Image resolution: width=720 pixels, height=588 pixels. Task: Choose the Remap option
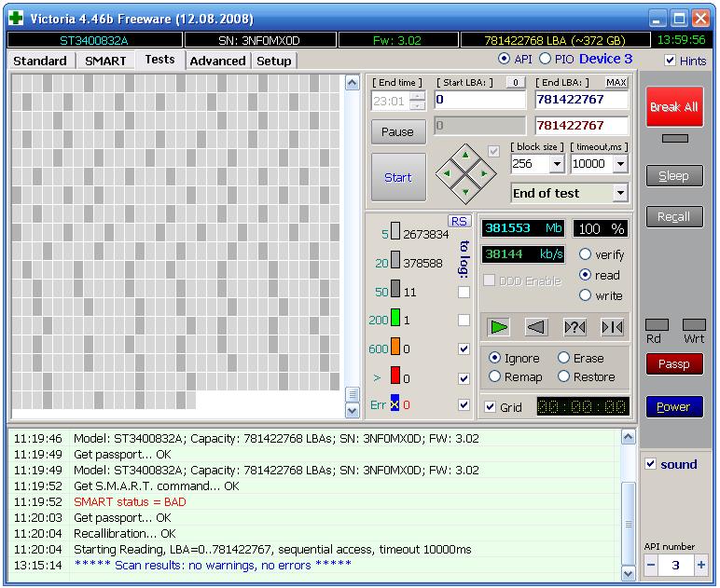pyautogui.click(x=495, y=376)
